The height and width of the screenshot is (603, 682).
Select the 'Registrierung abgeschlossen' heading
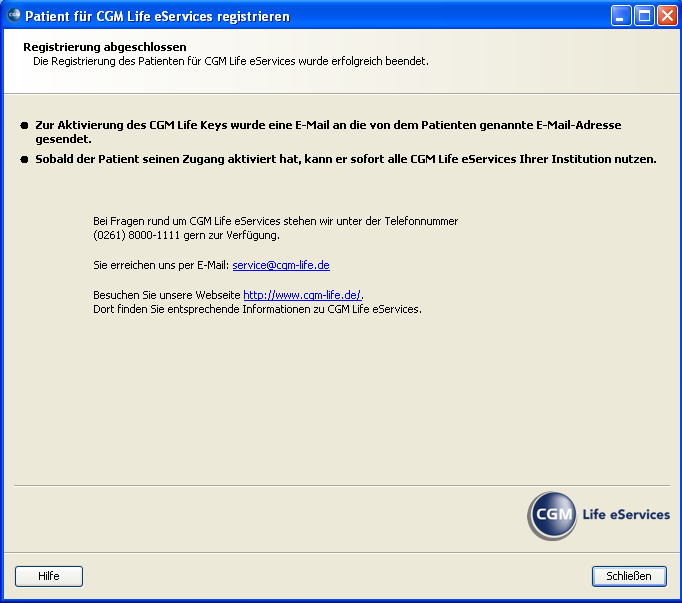(105, 47)
